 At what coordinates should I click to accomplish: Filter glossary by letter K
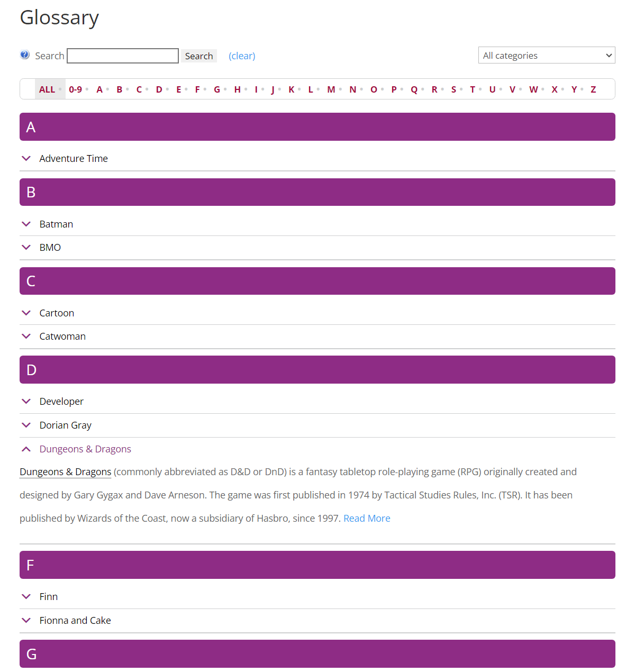292,89
